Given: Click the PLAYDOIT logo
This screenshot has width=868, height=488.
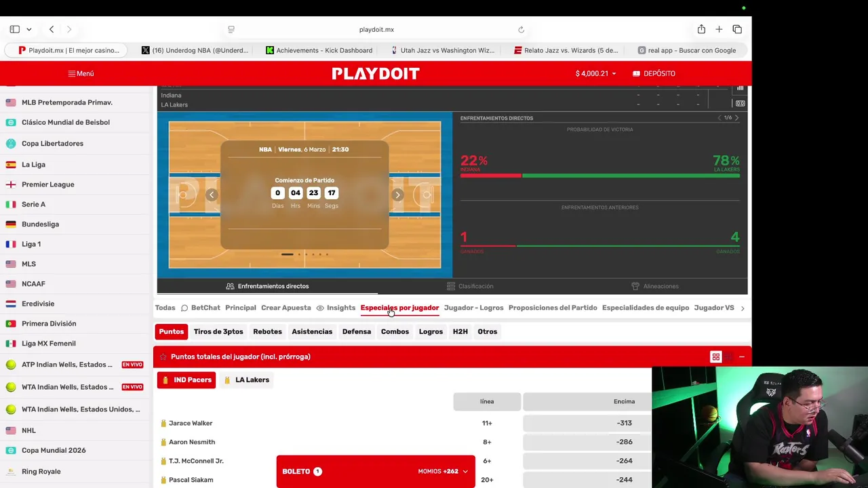Looking at the screenshot, I should (376, 73).
